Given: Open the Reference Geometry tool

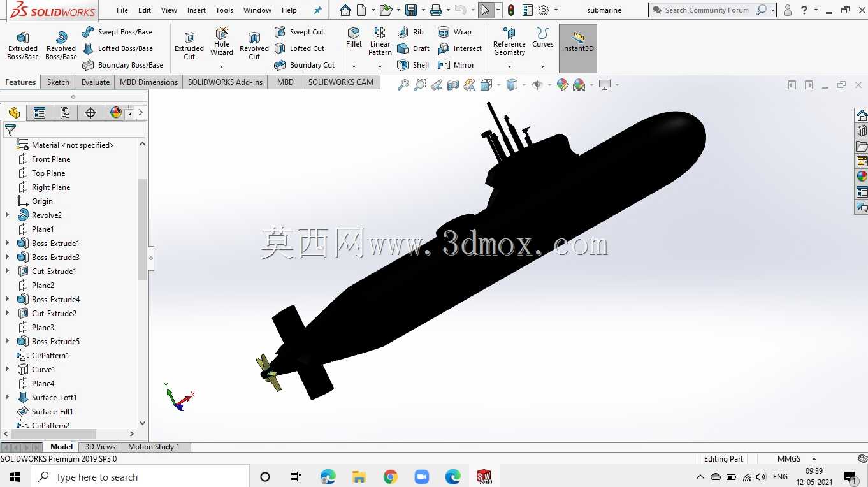Looking at the screenshot, I should pyautogui.click(x=509, y=41).
